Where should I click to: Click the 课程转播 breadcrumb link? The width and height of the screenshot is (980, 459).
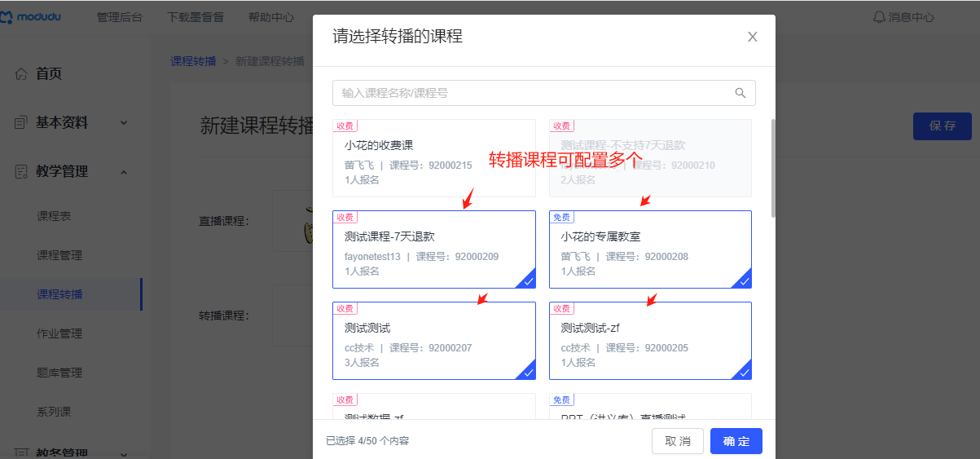[x=193, y=61]
